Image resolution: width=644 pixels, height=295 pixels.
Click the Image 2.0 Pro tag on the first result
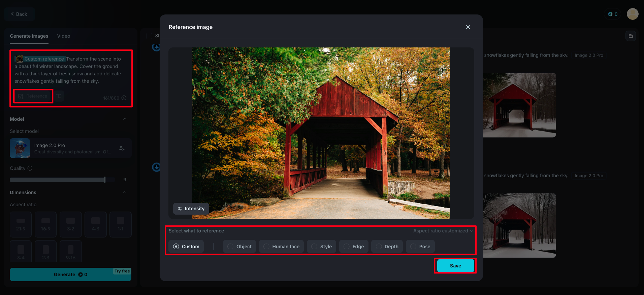coord(589,55)
